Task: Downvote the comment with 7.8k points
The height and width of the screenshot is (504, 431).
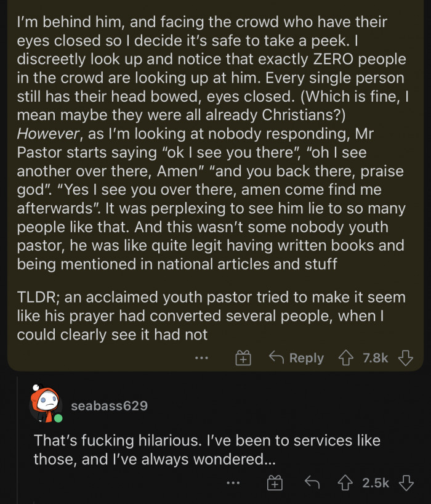Action: (405, 358)
